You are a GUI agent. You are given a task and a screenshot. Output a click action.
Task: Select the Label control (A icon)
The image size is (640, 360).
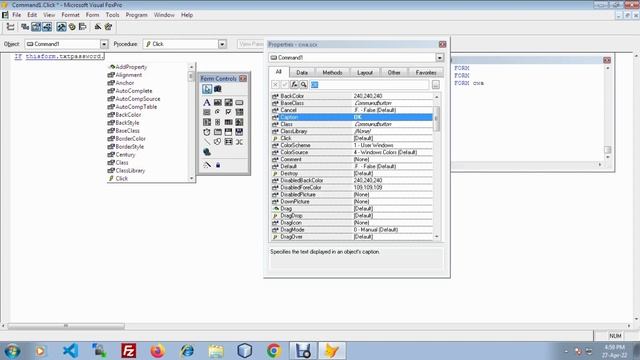pos(207,102)
